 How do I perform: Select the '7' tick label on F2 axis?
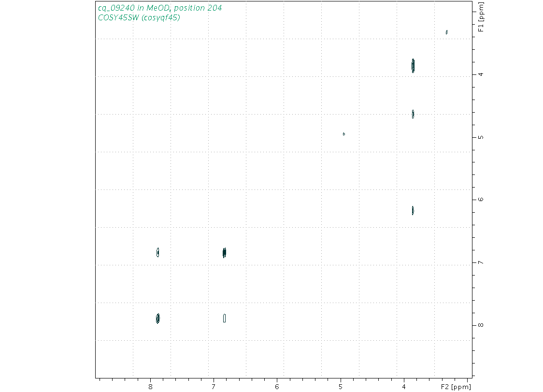pos(214,387)
